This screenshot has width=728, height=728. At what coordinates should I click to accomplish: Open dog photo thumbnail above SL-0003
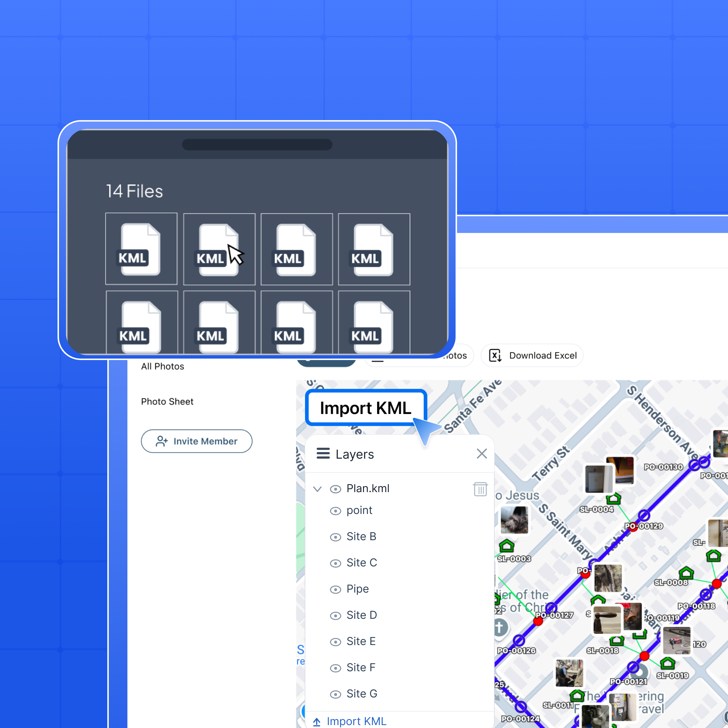coord(514,520)
